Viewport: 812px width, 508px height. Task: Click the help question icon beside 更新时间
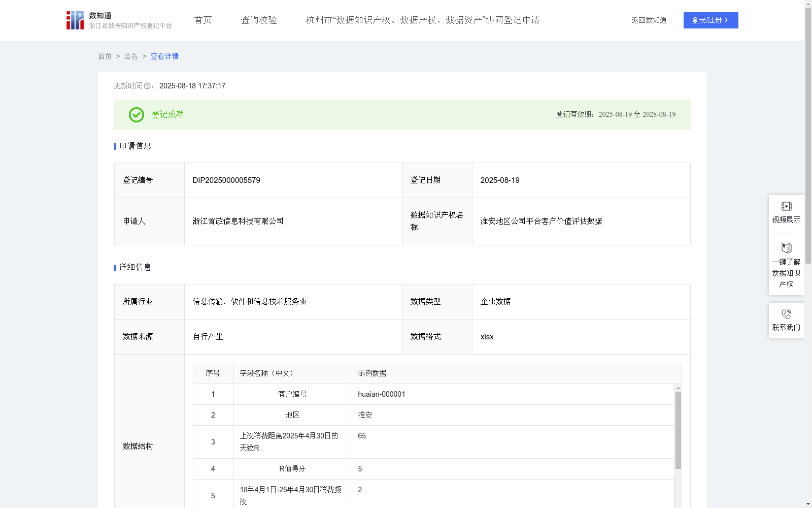(x=147, y=86)
